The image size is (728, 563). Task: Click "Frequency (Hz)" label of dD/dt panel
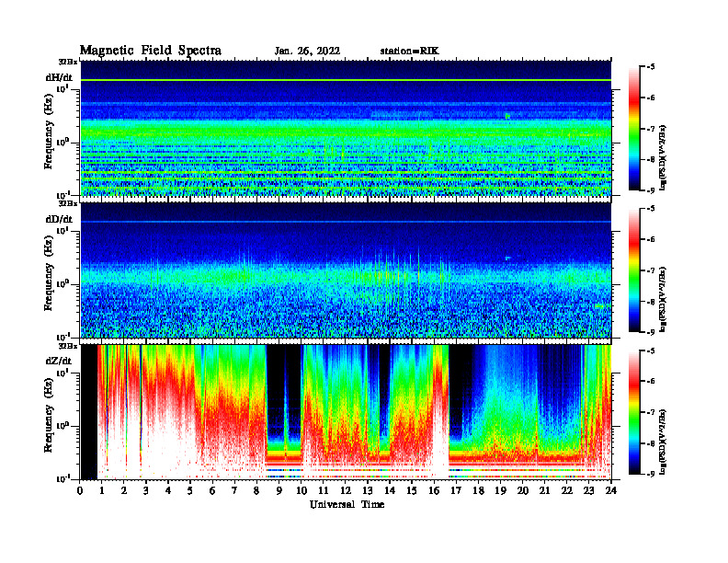49,273
